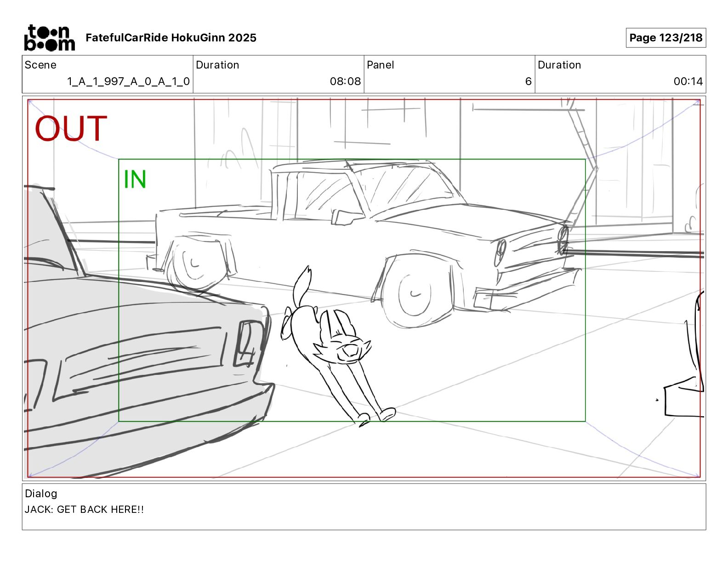Click the running cat sketch in the storyboard panel

point(338,346)
